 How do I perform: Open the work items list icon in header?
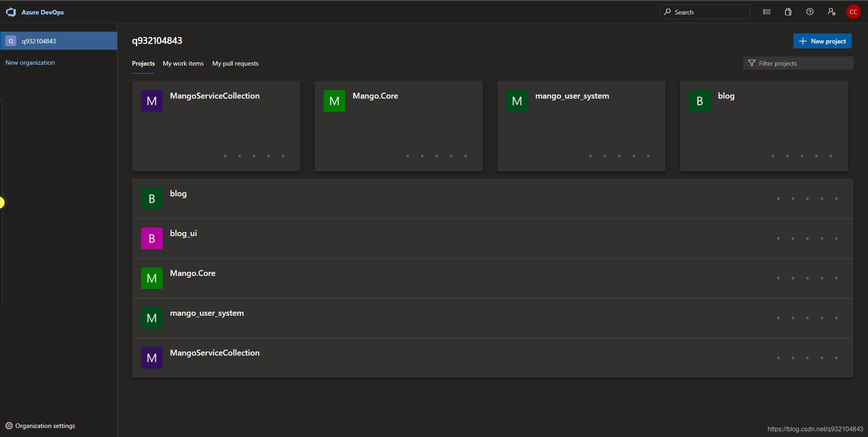coord(767,12)
